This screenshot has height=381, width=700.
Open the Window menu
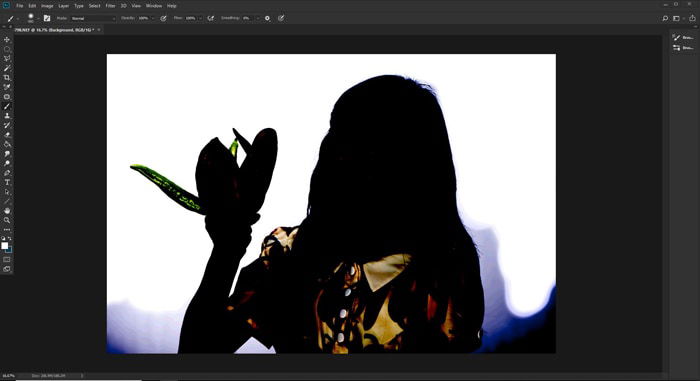click(x=154, y=6)
